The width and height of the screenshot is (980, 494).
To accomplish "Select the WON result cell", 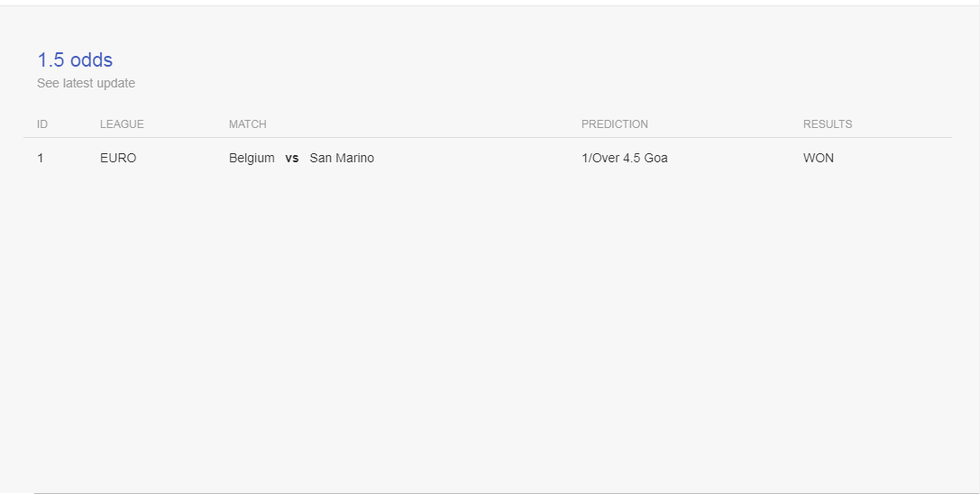I will point(818,158).
